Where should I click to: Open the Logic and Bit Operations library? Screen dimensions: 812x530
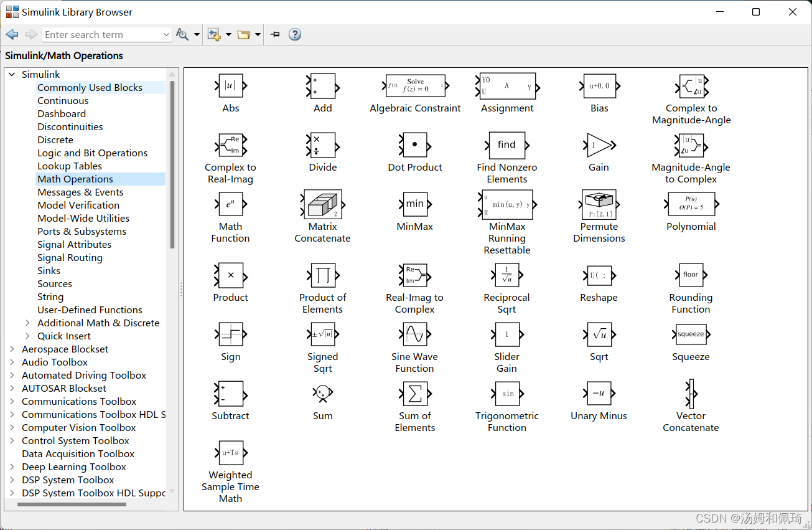[92, 153]
